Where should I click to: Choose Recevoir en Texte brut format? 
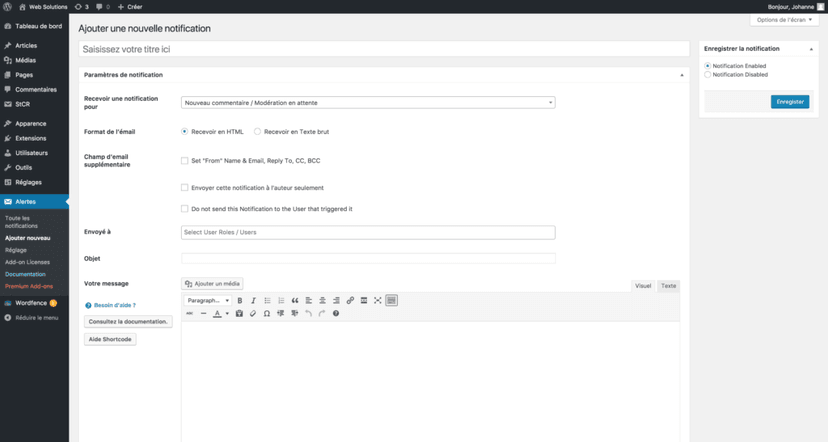[257, 131]
